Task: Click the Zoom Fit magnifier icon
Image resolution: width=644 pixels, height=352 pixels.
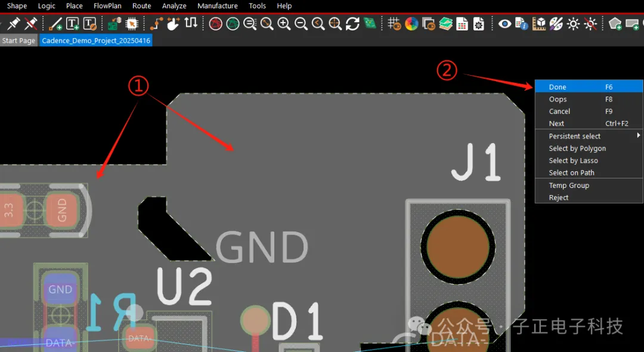Action: pyautogui.click(x=267, y=24)
